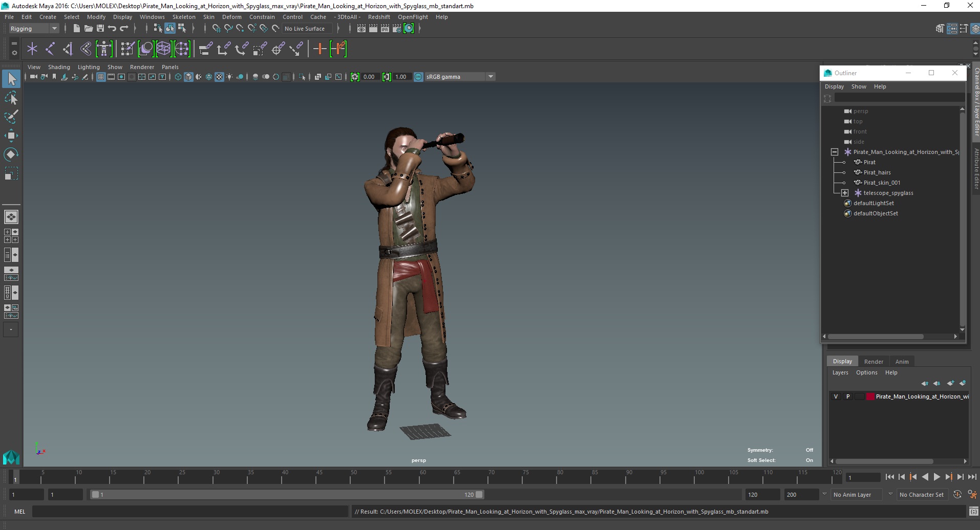Select Pirat_skin_001 in the Outliner
This screenshot has width=980, height=530.
click(x=881, y=183)
